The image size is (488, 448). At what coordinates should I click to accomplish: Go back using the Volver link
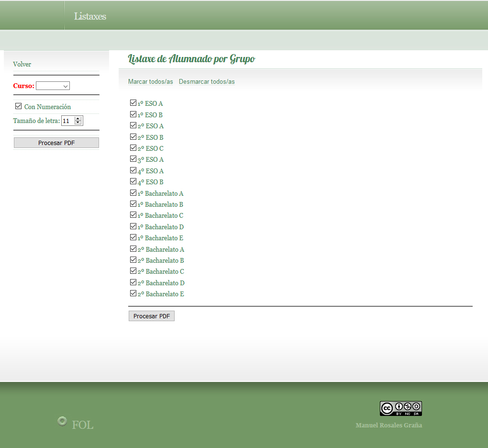click(22, 64)
